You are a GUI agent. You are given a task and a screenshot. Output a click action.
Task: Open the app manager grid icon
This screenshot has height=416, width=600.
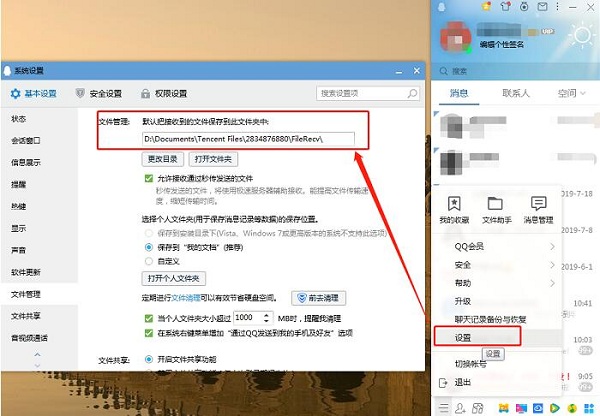(589, 408)
